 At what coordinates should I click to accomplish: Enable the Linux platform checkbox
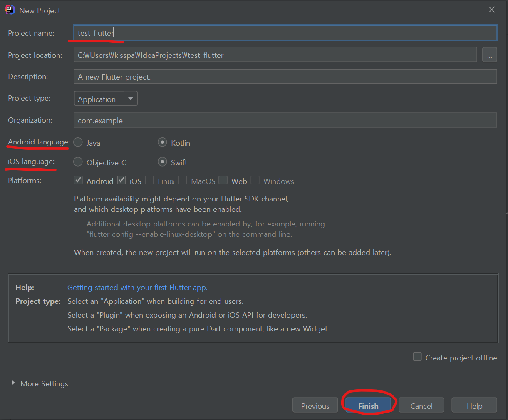click(149, 180)
